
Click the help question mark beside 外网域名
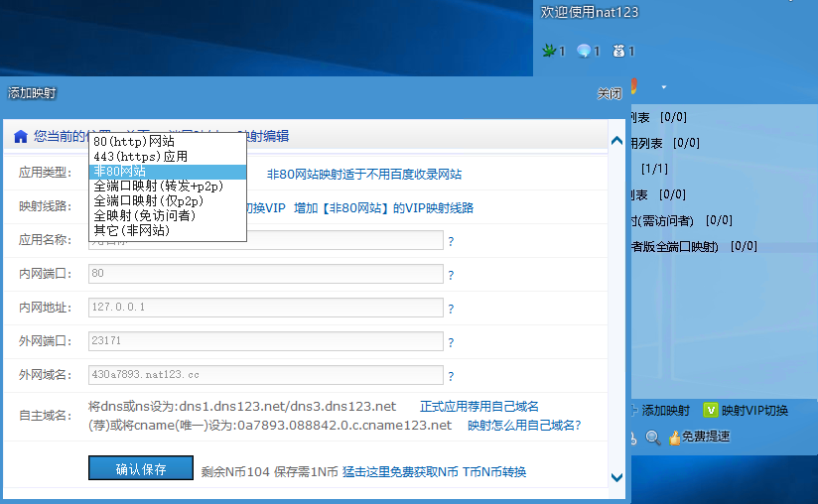coord(451,376)
